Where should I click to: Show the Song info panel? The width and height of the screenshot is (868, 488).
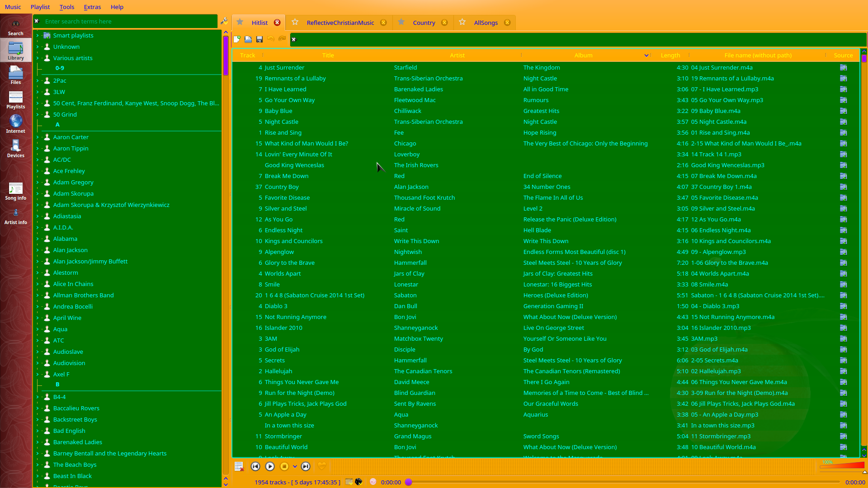pyautogui.click(x=16, y=191)
